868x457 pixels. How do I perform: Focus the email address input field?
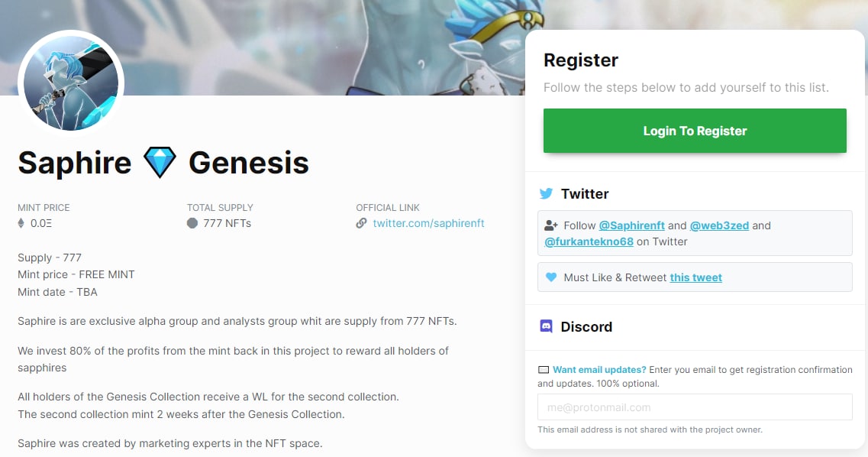695,407
